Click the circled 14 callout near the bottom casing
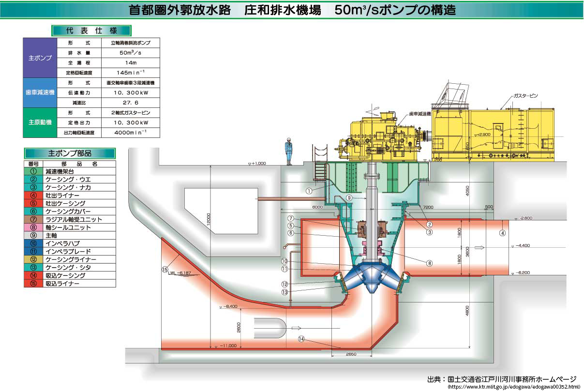 (301, 339)
